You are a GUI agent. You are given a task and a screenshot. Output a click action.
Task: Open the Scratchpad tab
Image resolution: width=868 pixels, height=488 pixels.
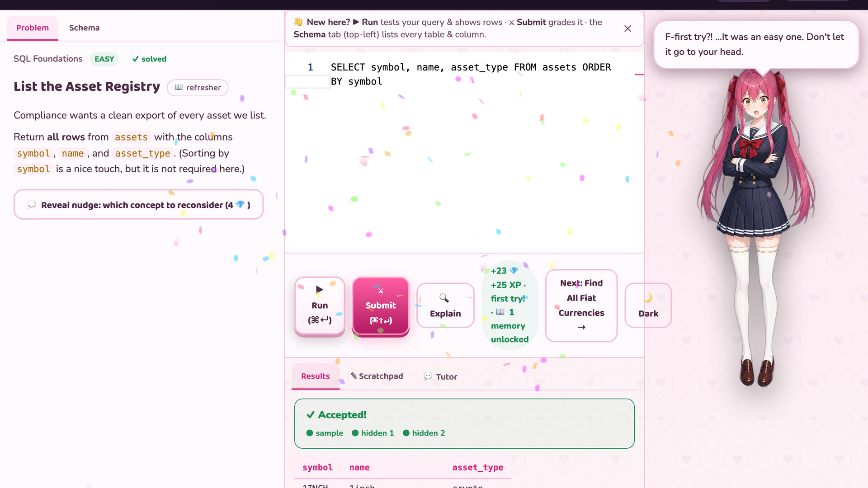click(x=377, y=376)
